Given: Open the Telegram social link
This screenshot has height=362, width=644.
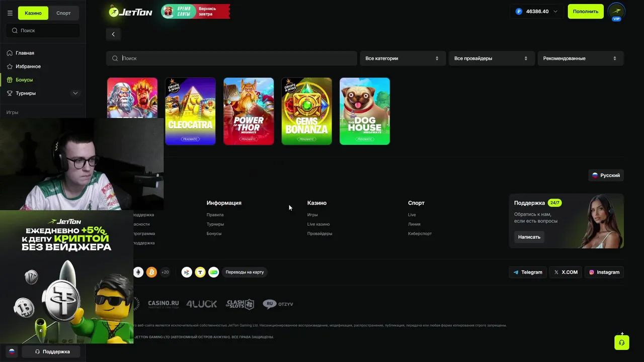Looking at the screenshot, I should coord(527,272).
